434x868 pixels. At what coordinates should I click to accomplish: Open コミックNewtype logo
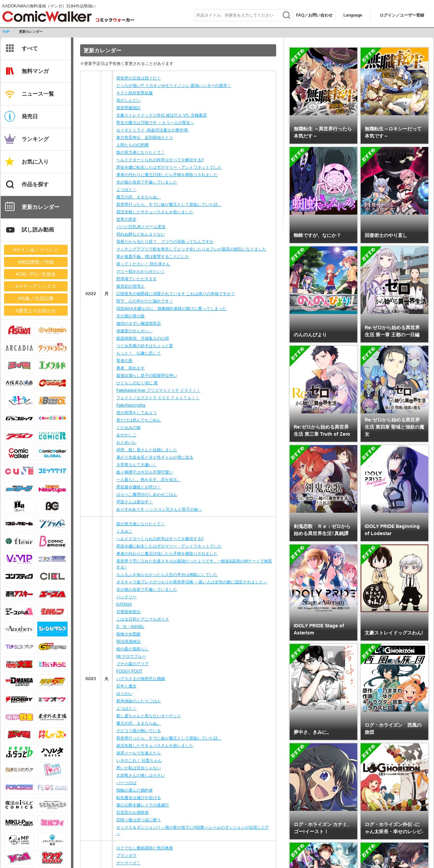pyautogui.click(x=52, y=488)
